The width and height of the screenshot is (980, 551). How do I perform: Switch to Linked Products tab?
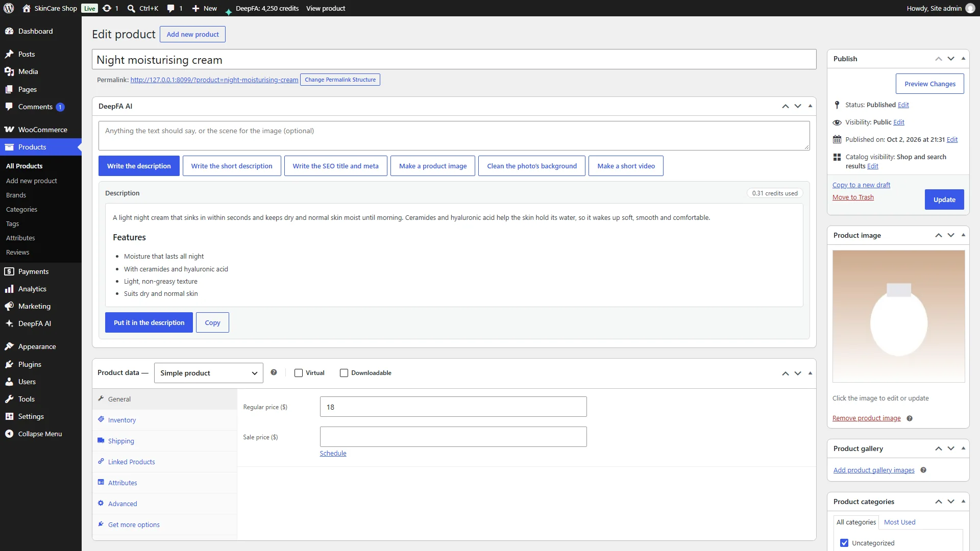click(165, 462)
